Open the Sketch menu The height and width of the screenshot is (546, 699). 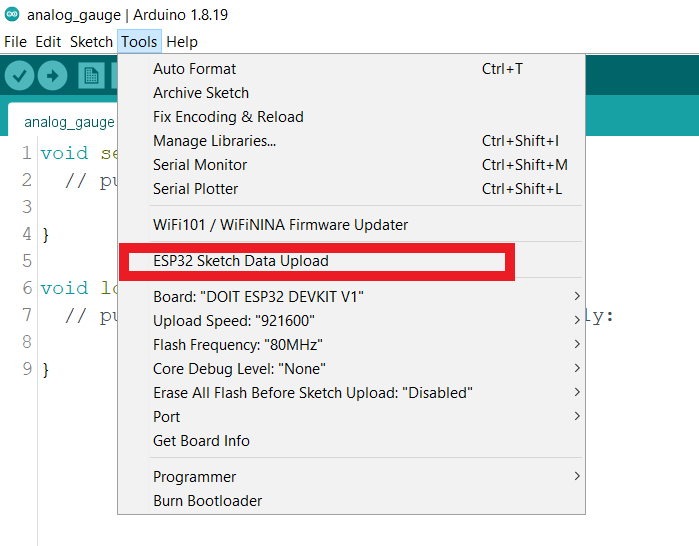91,42
